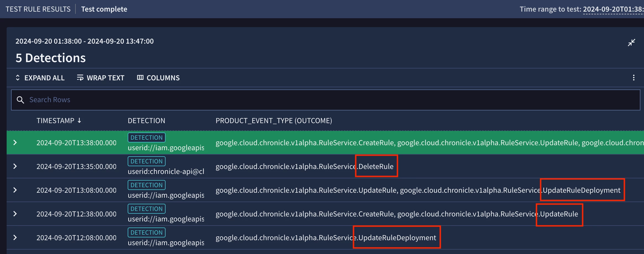Click userid:chronicle-api@cl text in 13:35 row
Screen dimensions: 644x254
[x=166, y=171]
